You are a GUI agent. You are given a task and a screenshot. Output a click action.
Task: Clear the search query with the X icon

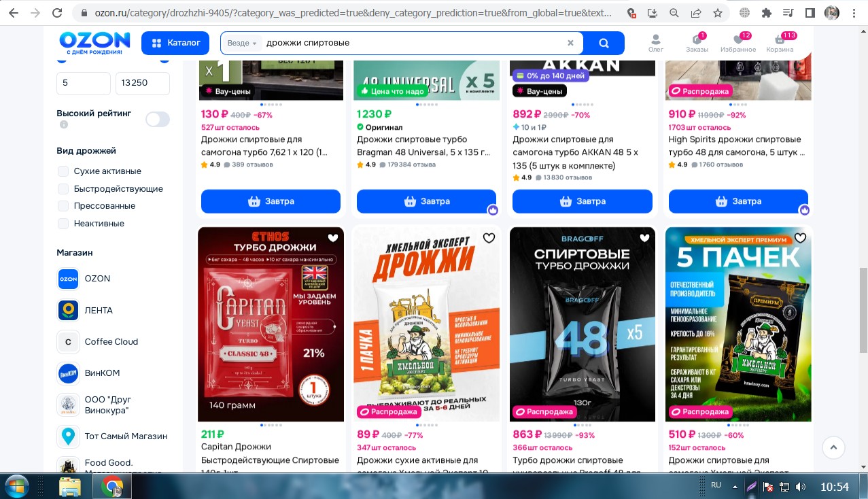570,43
